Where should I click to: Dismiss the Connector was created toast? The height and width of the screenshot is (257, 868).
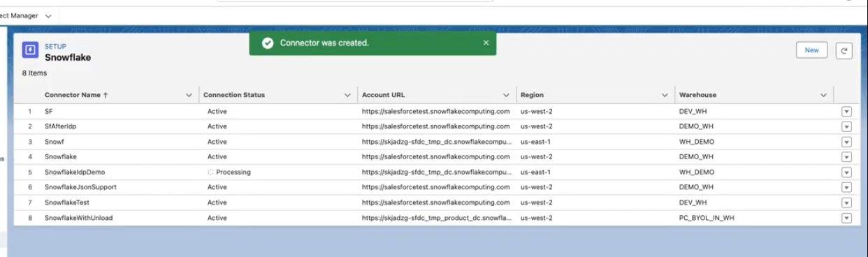point(486,43)
